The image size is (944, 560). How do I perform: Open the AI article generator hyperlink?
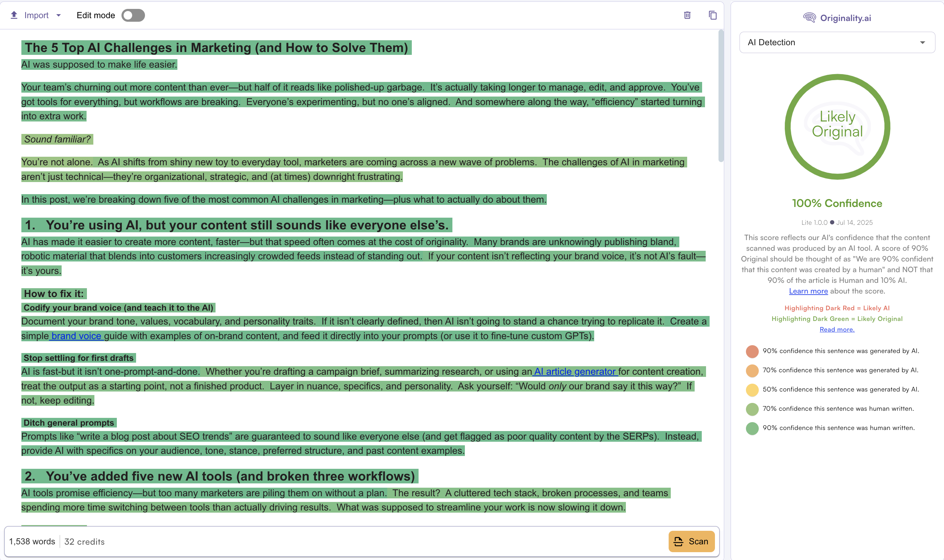click(x=575, y=372)
